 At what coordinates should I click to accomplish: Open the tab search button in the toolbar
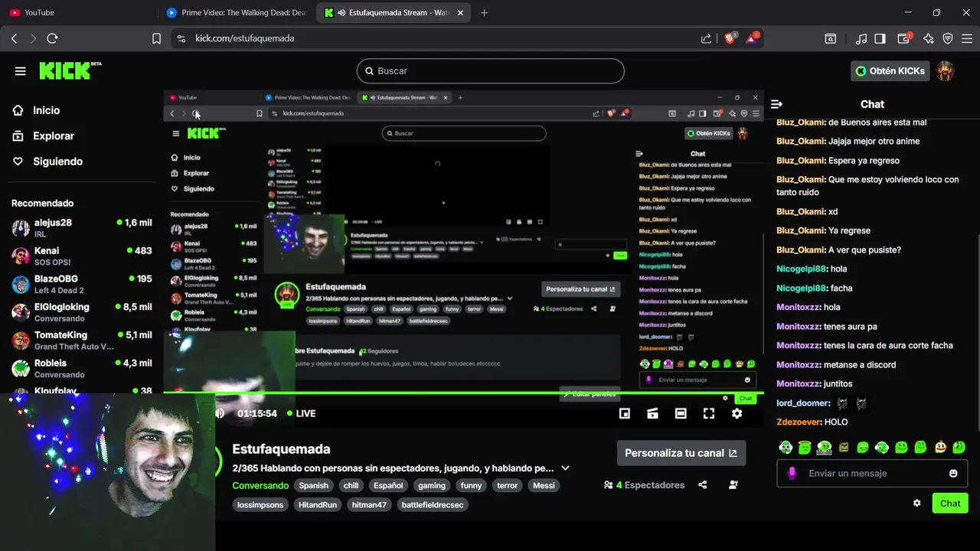click(x=831, y=38)
